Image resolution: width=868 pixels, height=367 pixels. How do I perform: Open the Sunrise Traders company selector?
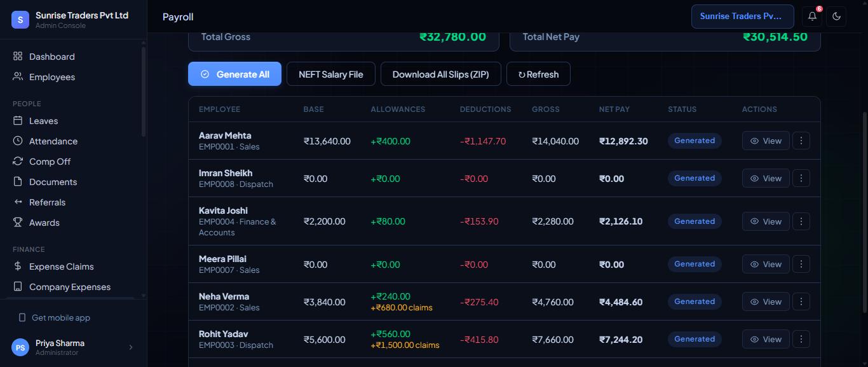pos(743,17)
